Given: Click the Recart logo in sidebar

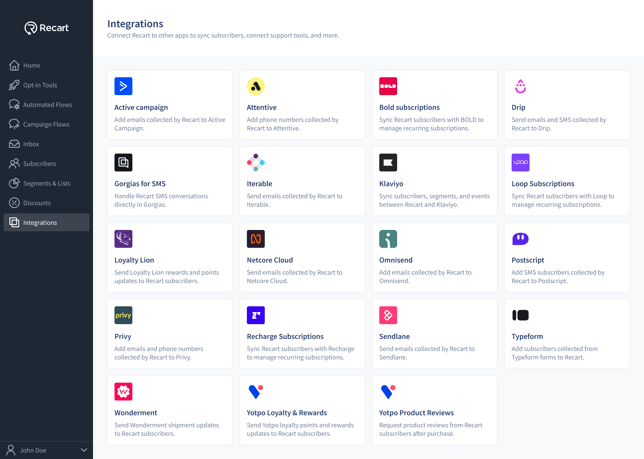Looking at the screenshot, I should pos(46,28).
